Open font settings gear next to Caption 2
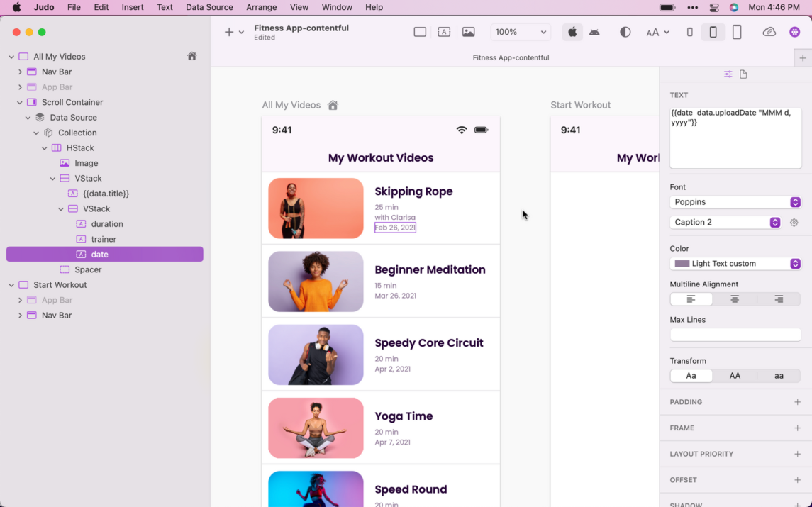 pyautogui.click(x=794, y=223)
